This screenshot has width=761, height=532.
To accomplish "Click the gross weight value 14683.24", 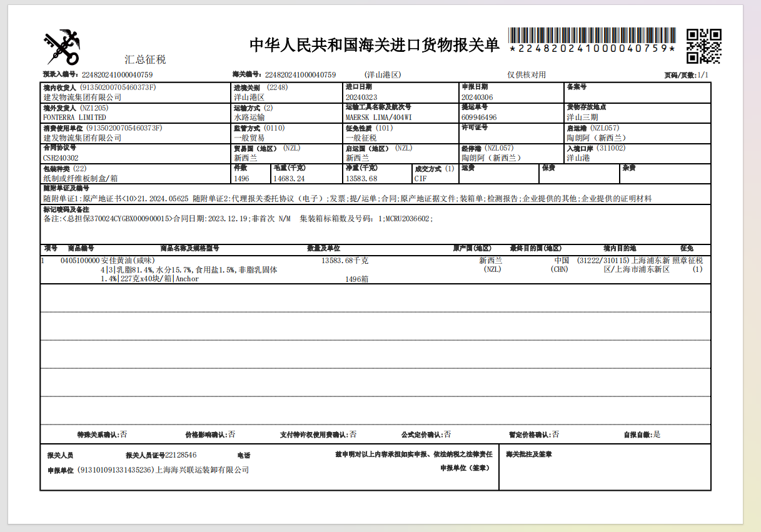I will (289, 179).
